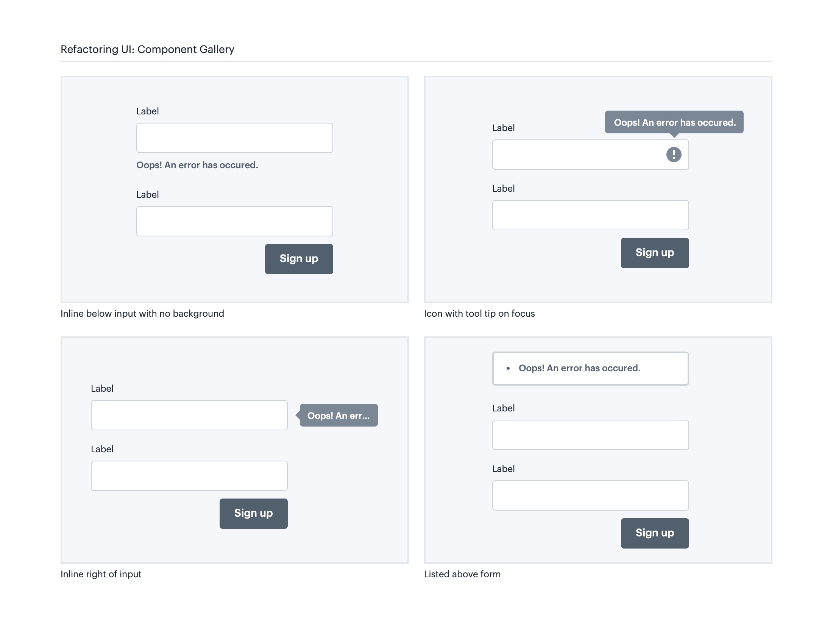Focus the second input in the listed-above form

click(x=590, y=495)
